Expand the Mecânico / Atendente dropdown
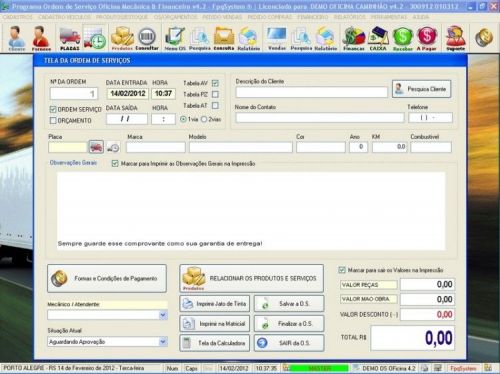 coord(163,315)
